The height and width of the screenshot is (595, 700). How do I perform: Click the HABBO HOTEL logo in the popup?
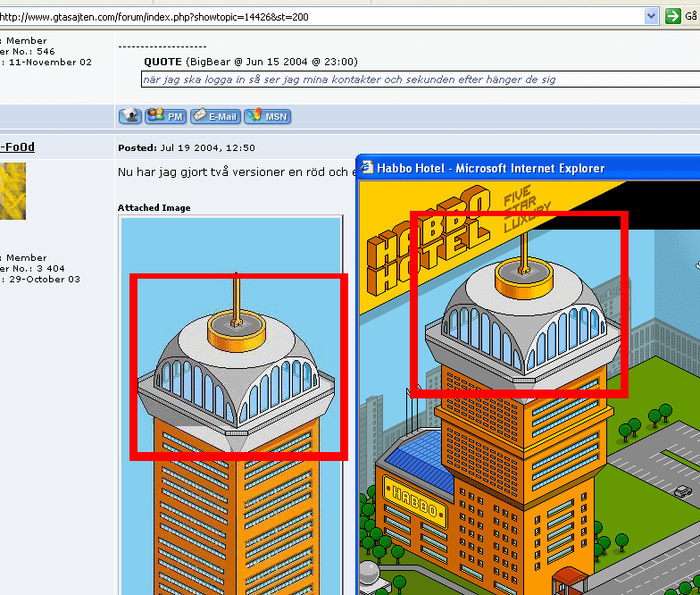point(429,241)
